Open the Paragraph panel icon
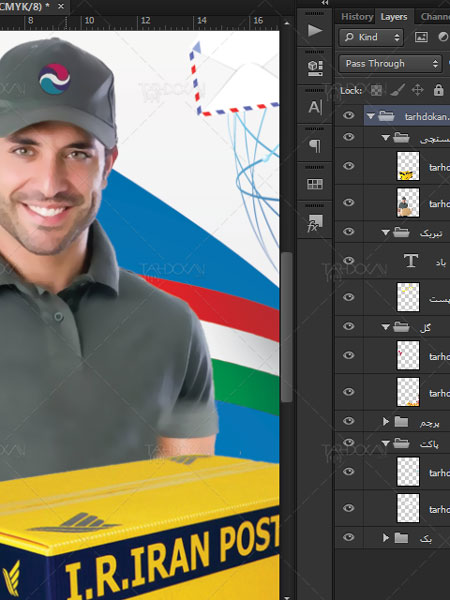Screen dimensions: 450x600 click(x=315, y=145)
